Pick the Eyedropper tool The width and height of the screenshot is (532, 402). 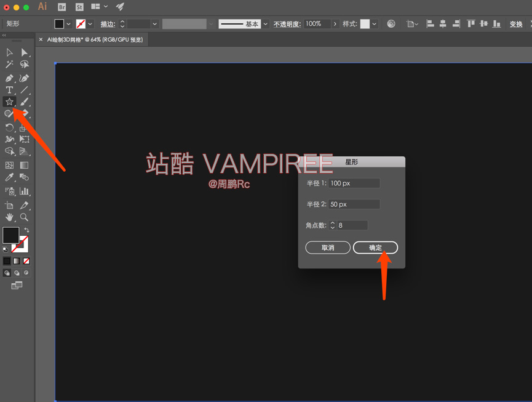[x=9, y=177]
